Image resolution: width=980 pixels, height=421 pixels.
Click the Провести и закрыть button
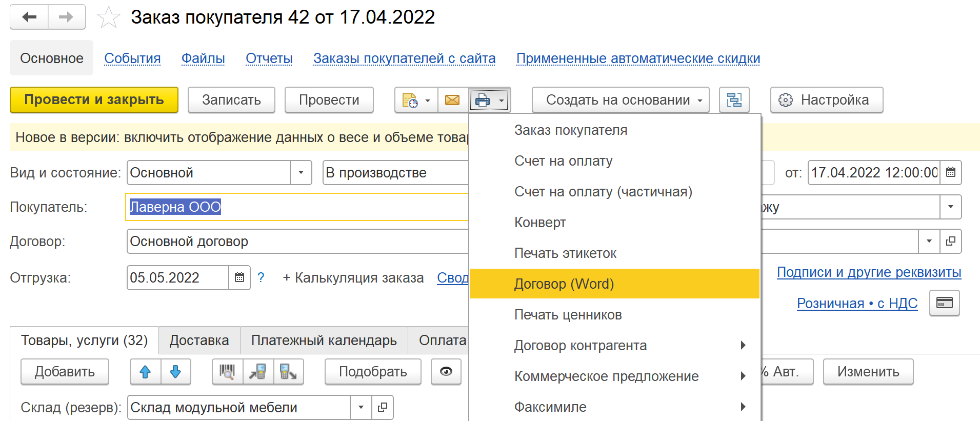[x=94, y=100]
